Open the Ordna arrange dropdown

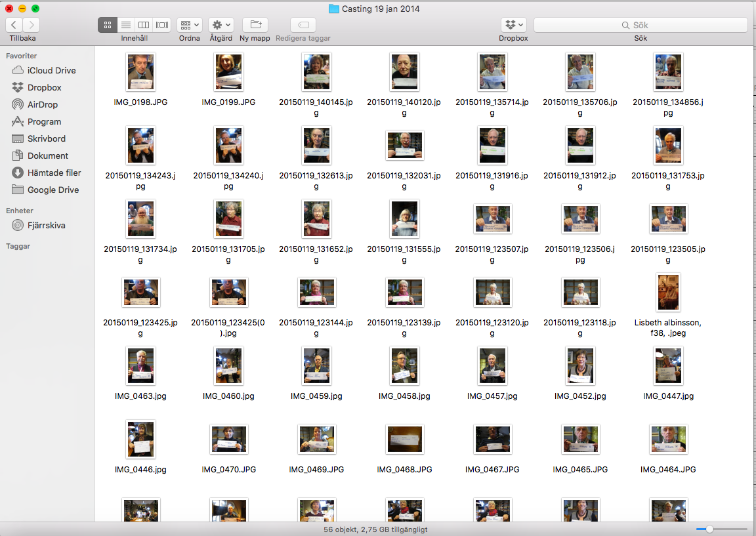click(190, 25)
